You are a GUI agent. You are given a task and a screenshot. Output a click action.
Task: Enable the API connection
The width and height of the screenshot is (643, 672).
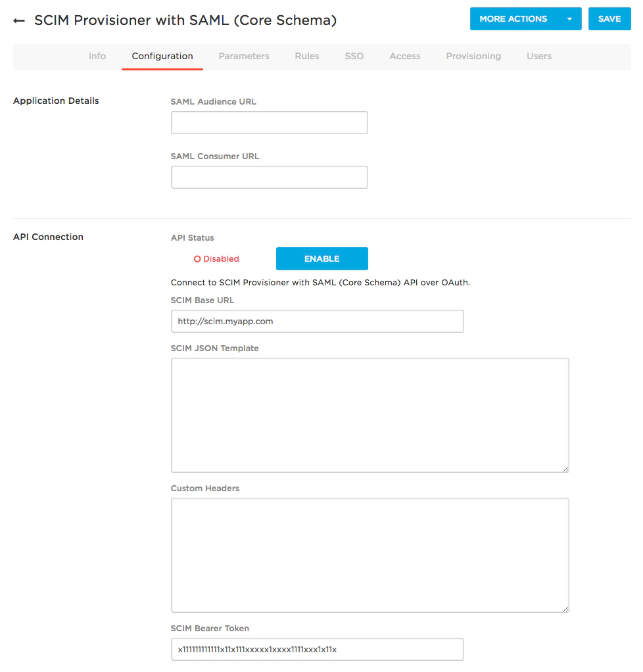321,258
